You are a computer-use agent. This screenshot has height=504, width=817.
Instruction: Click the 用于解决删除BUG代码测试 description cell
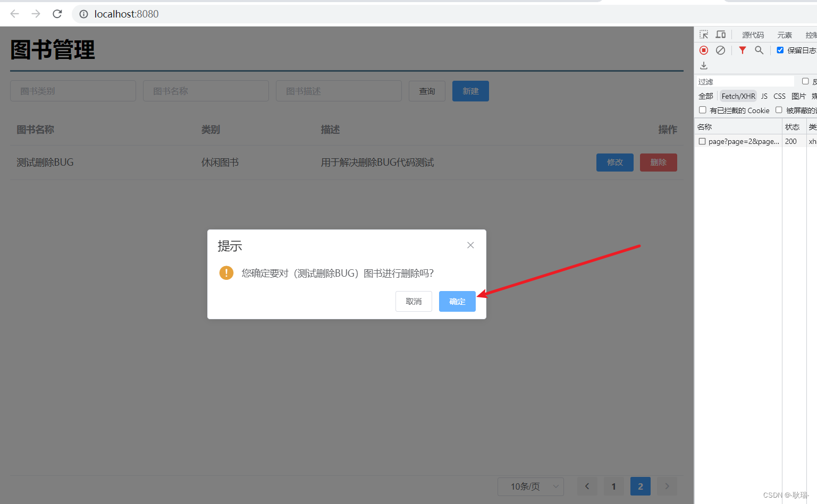377,163
